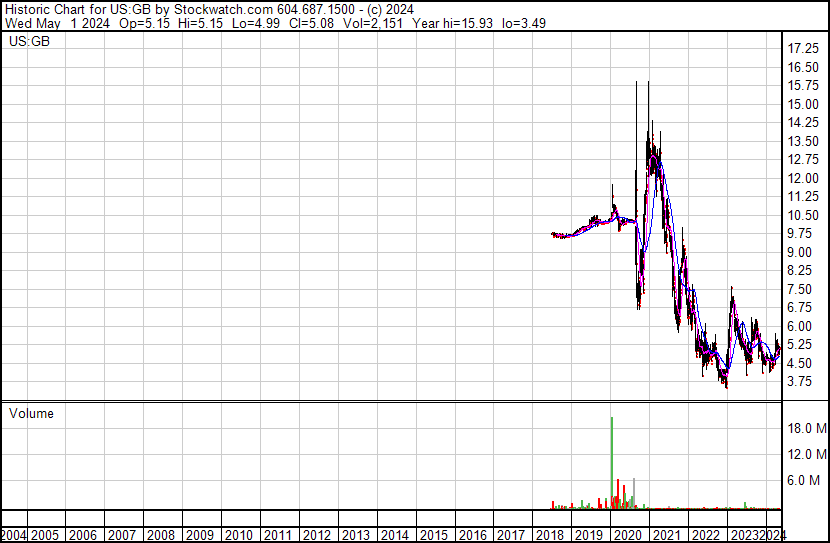Click the 2008 year label on time axis
Image resolution: width=830 pixels, height=543 pixels.
point(161,535)
